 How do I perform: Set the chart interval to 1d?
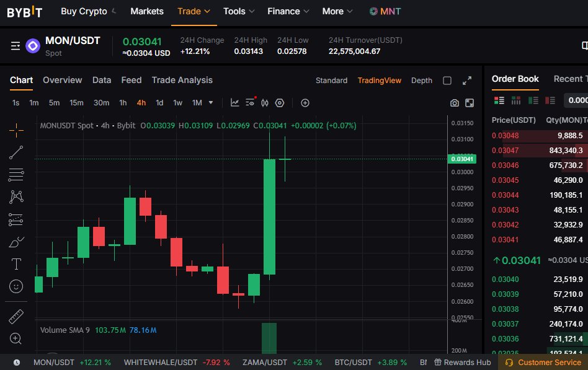pos(159,103)
